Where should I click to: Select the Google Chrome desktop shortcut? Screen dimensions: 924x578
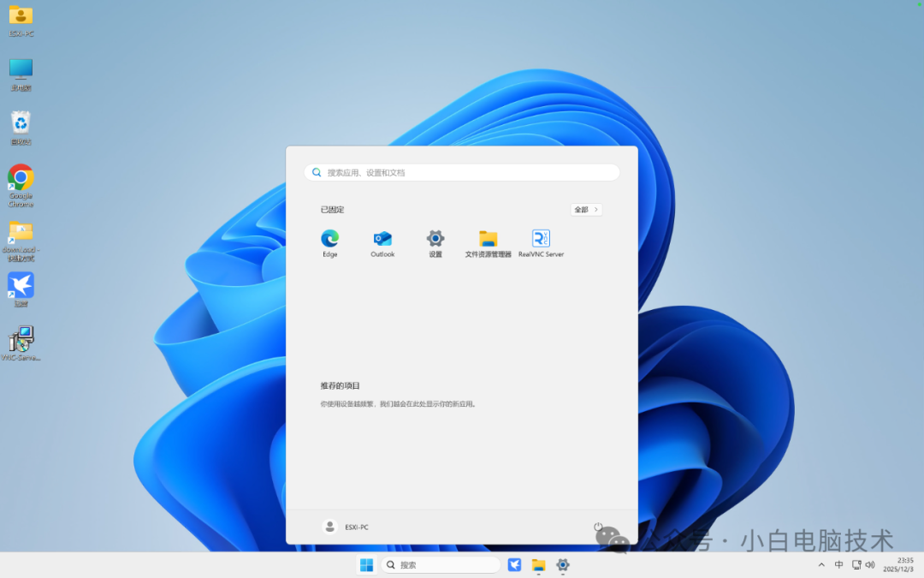(21, 185)
